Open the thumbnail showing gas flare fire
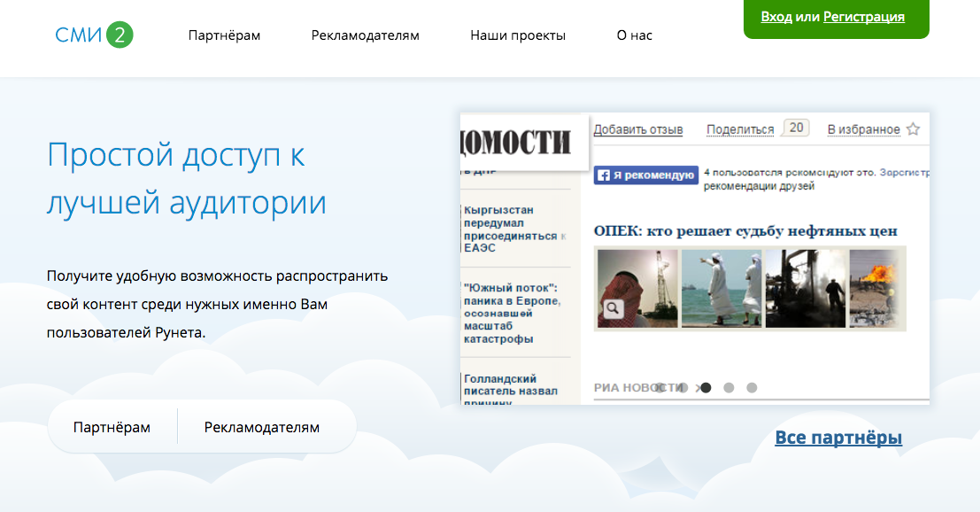The image size is (980, 512). [875, 288]
